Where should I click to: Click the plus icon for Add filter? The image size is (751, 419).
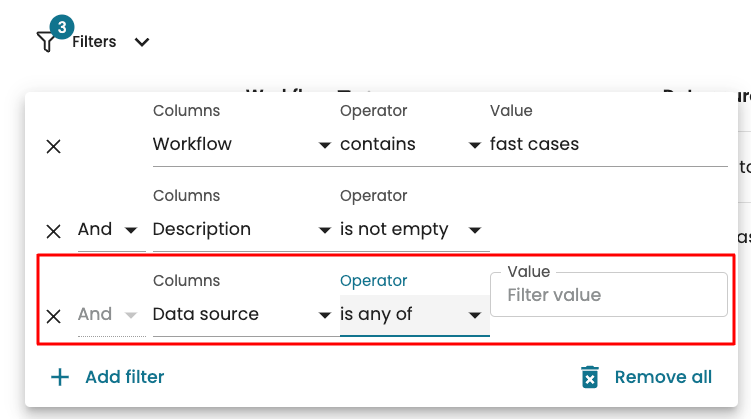[x=61, y=377]
